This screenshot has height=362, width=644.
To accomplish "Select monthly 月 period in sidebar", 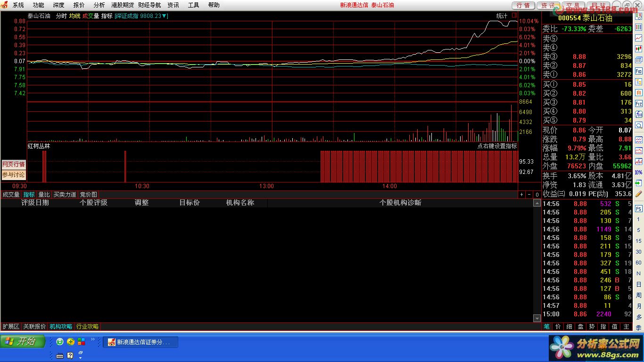I will [639, 306].
